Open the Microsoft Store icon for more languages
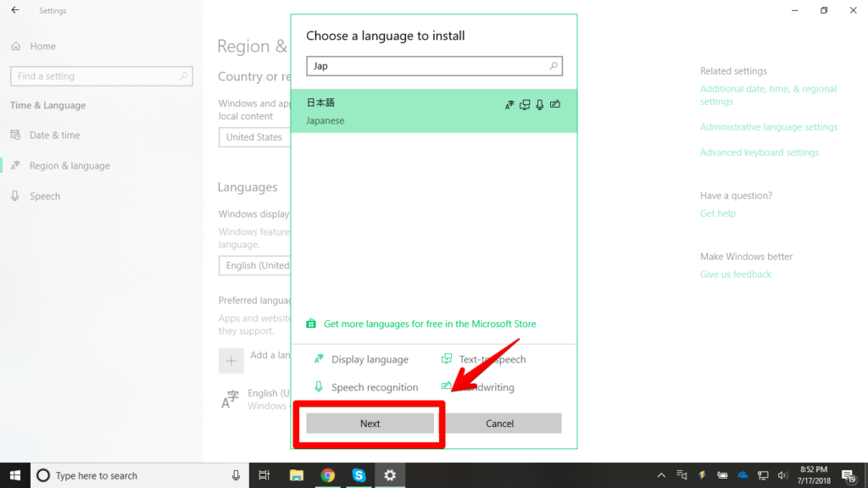868x488 pixels. [x=311, y=324]
